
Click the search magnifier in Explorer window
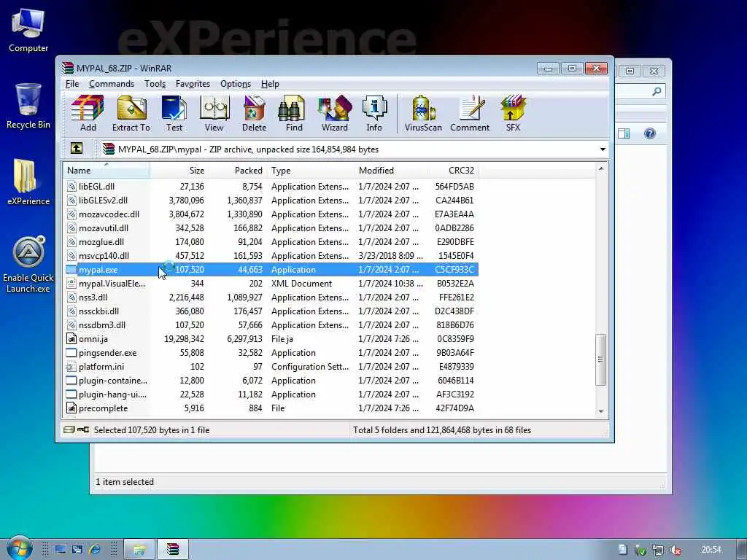(x=657, y=91)
